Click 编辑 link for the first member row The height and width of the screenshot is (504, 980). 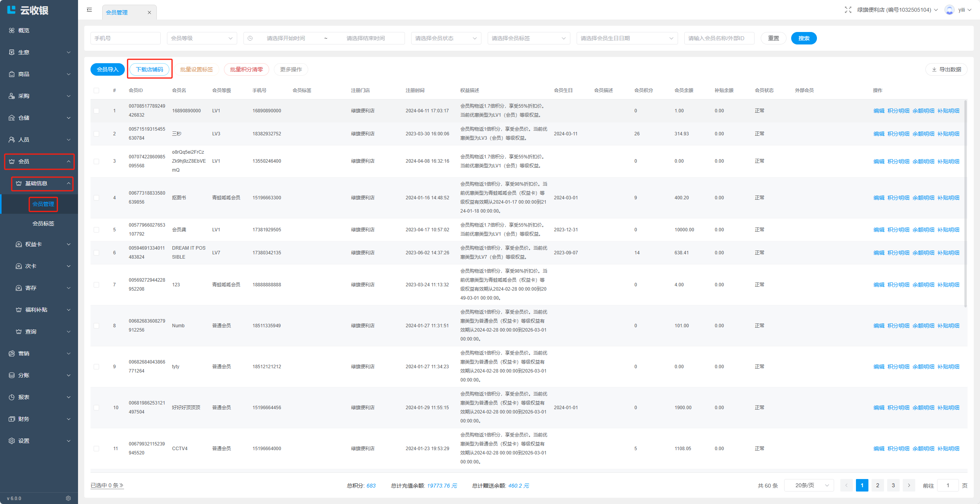tap(879, 111)
